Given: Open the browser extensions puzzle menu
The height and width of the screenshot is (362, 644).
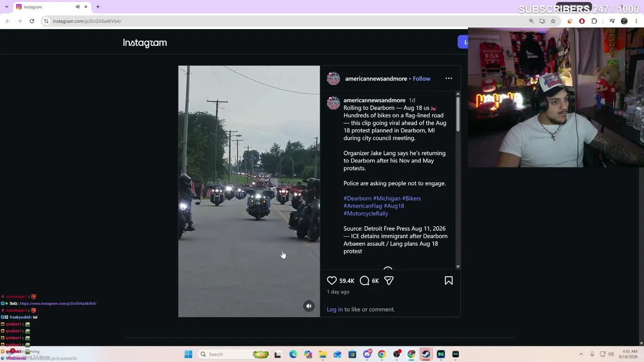Looking at the screenshot, I should [594, 21].
